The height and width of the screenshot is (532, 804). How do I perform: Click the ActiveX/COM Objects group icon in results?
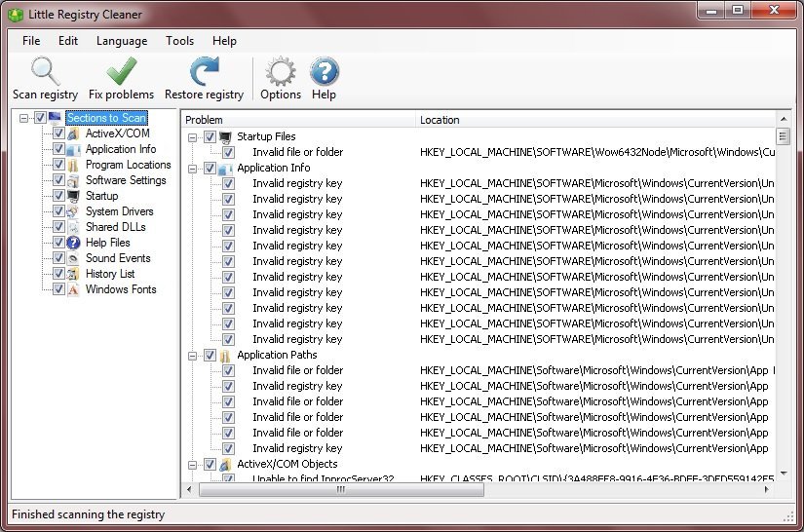pos(225,465)
